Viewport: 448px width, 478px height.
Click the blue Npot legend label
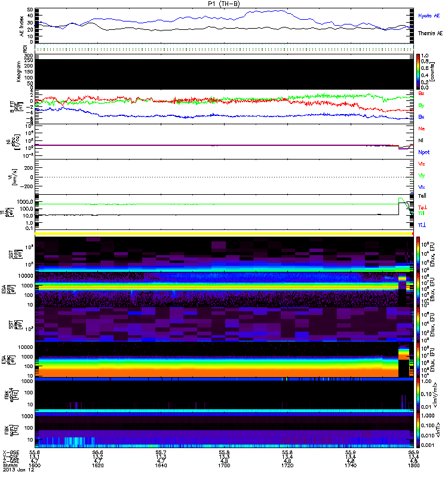(x=423, y=152)
